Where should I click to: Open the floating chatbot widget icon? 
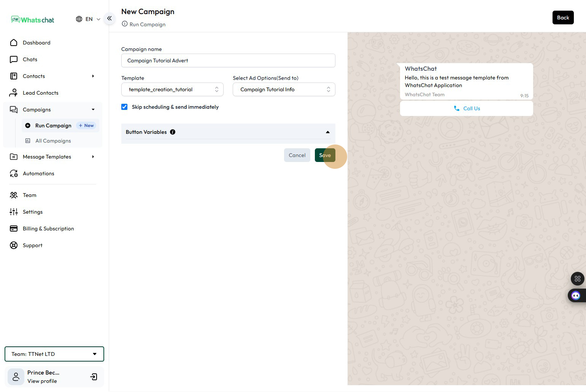pyautogui.click(x=576, y=295)
